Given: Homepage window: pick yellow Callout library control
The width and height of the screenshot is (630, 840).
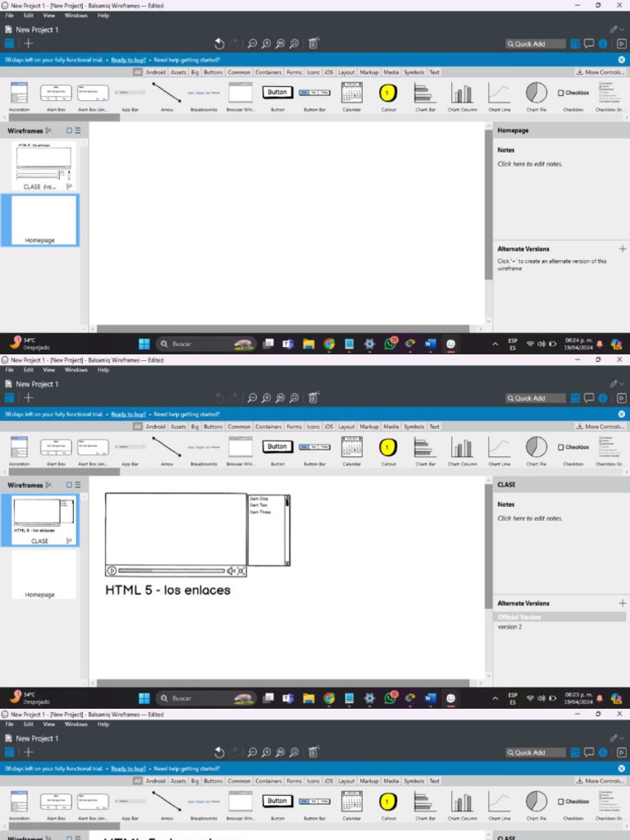Looking at the screenshot, I should [x=388, y=96].
